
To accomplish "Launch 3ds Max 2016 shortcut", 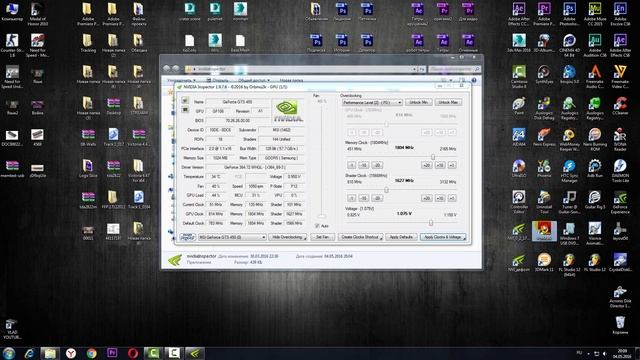I will 519,43.
